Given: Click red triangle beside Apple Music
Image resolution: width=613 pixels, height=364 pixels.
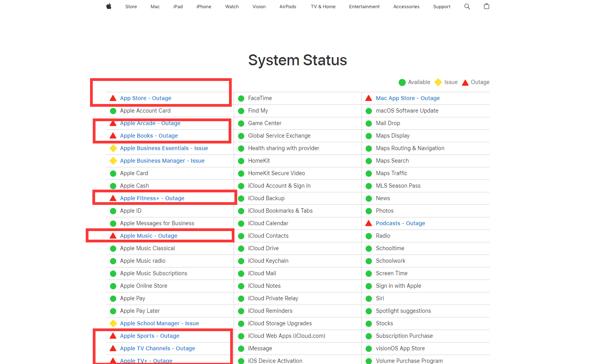Looking at the screenshot, I should [113, 236].
